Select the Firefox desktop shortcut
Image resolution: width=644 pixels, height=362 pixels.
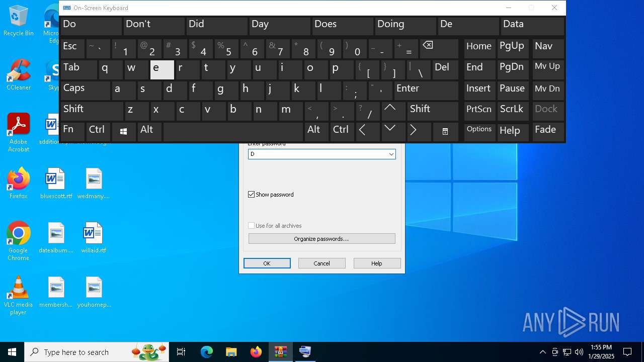coord(19,184)
